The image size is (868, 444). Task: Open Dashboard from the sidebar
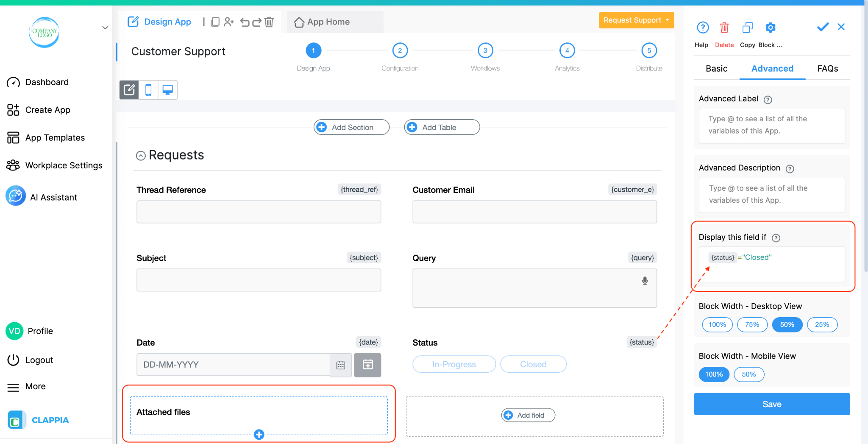point(38,82)
